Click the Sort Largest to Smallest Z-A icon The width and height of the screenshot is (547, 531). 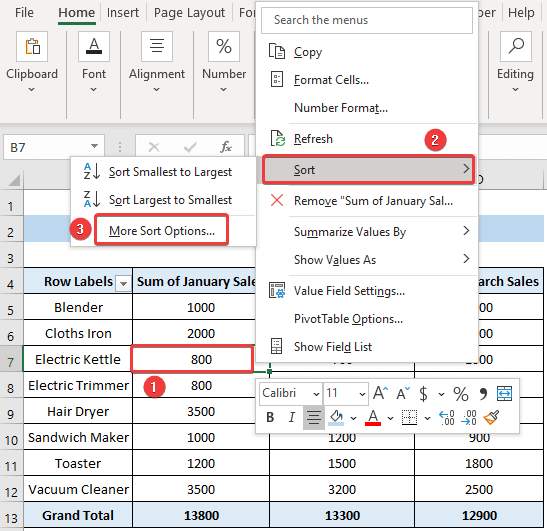click(x=92, y=199)
